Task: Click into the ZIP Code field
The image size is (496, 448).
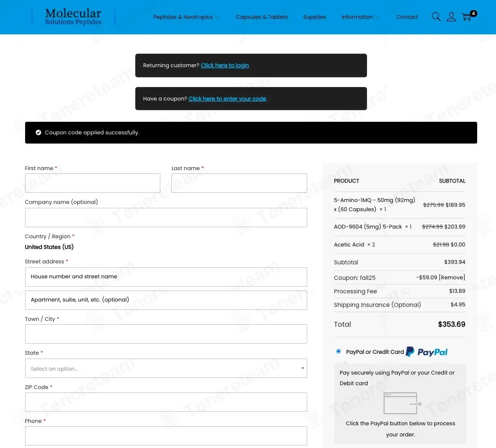Action: 166,402
